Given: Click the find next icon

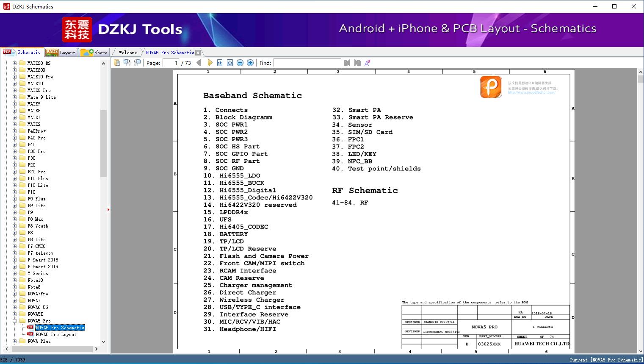Looking at the screenshot, I should 357,63.
